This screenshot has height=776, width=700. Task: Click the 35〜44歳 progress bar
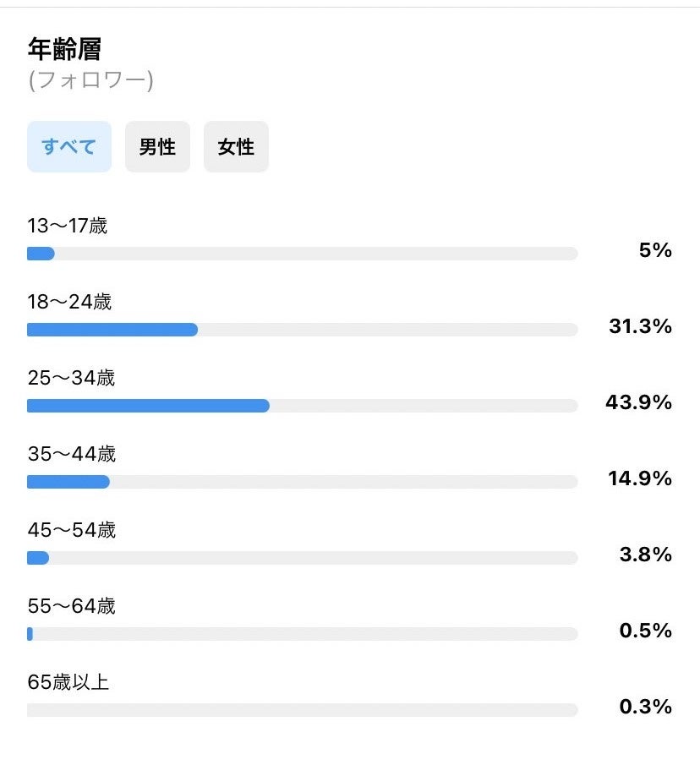(x=302, y=482)
